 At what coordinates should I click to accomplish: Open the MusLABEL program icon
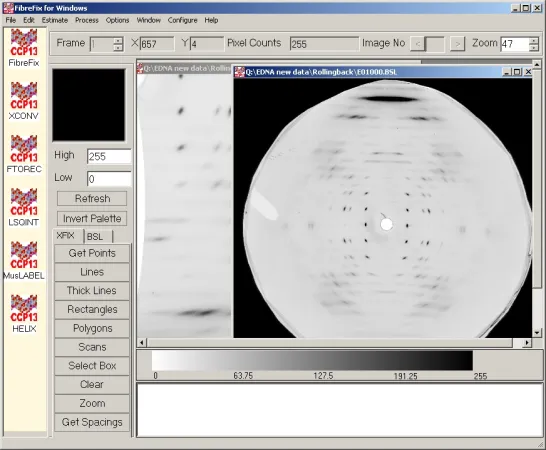click(x=24, y=261)
